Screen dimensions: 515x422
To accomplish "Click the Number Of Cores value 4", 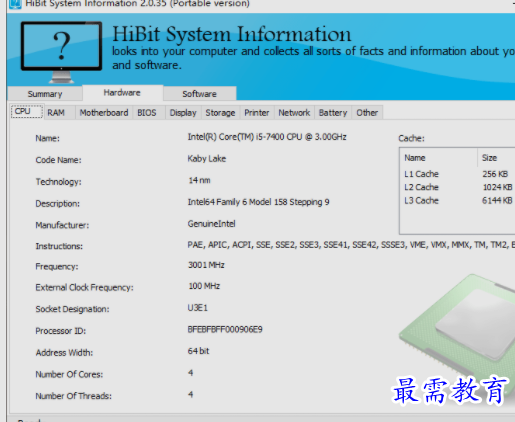I will pyautogui.click(x=190, y=373).
